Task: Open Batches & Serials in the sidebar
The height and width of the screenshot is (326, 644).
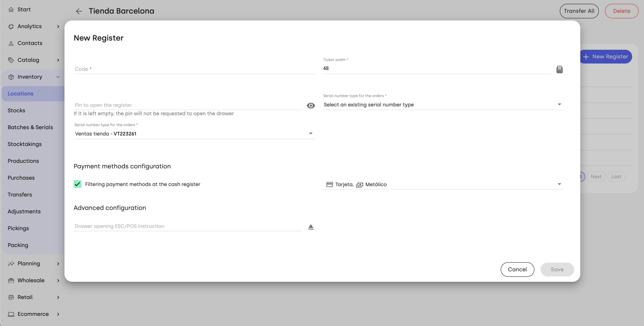Action: click(30, 127)
